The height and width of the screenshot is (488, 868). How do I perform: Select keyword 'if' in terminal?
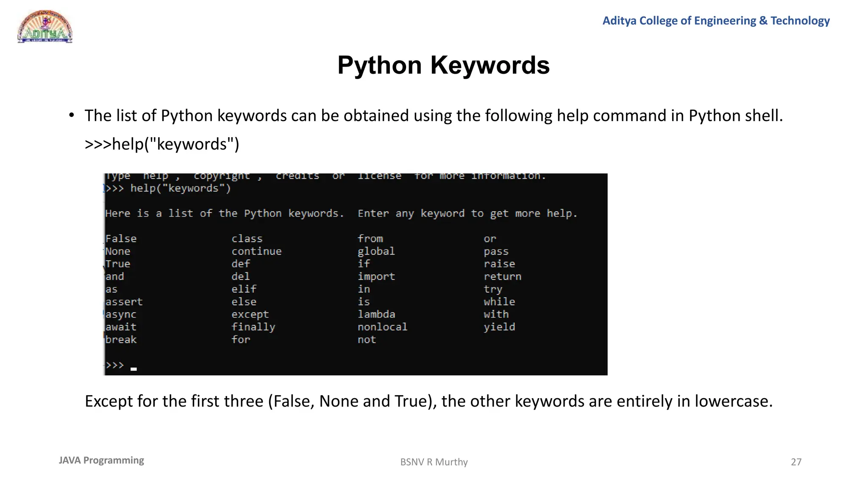(x=364, y=264)
